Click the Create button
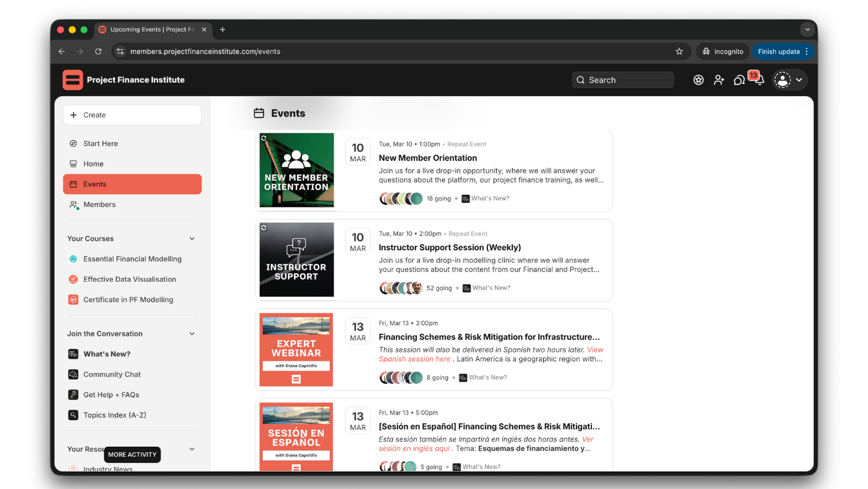 coord(132,115)
